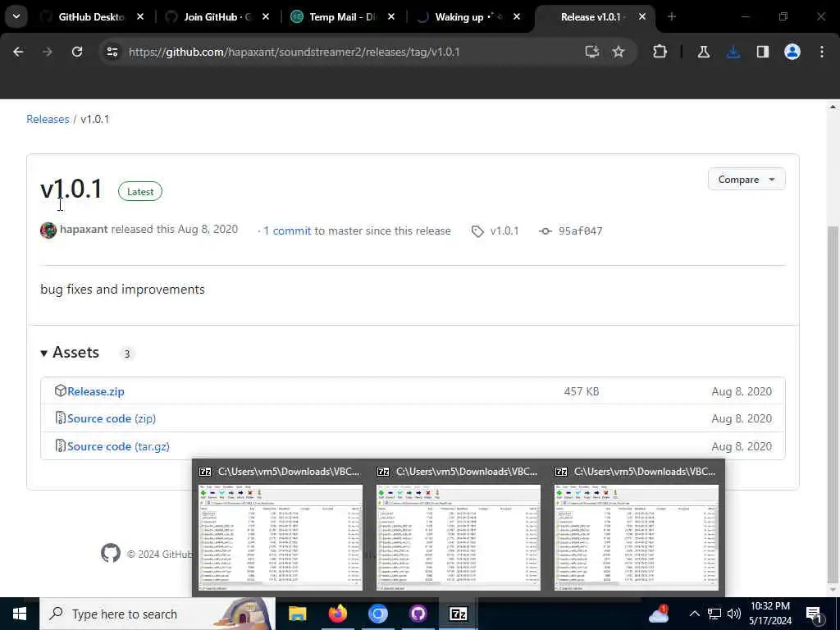The width and height of the screenshot is (840, 630).
Task: Close the Waking up tab
Action: [x=517, y=17]
